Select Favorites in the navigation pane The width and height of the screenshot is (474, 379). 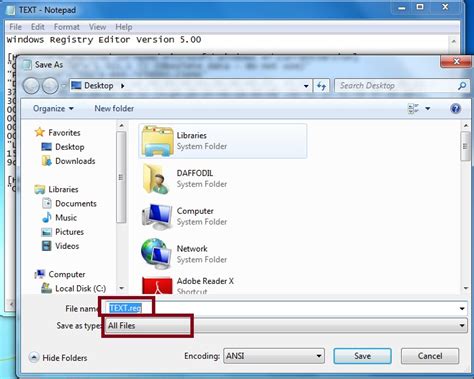coord(64,133)
